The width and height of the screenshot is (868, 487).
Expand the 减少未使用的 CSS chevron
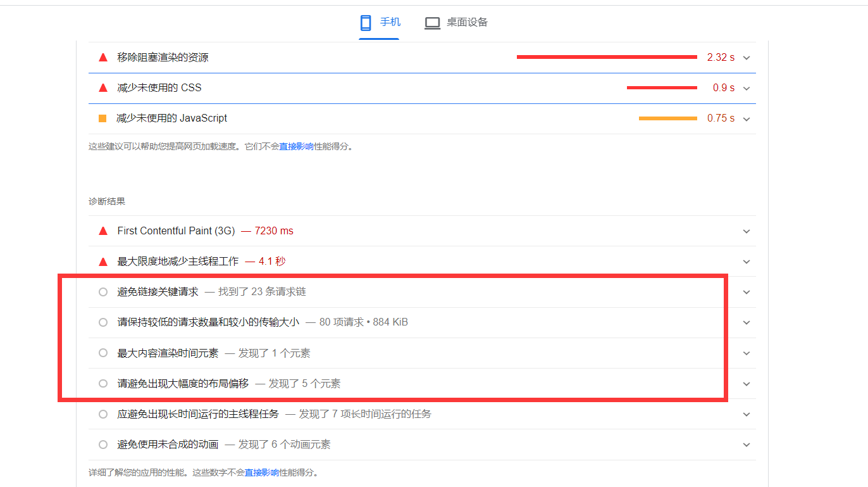click(747, 88)
